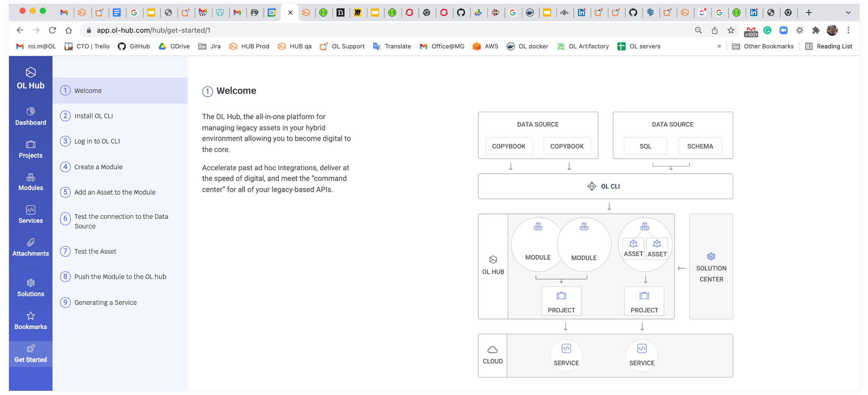Reload the current page

pyautogui.click(x=53, y=30)
